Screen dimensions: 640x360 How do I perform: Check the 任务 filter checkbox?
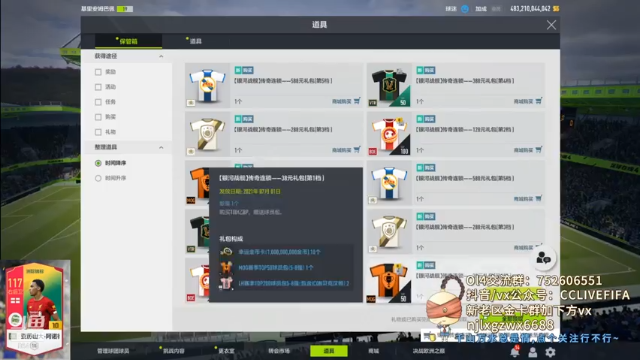tap(98, 102)
